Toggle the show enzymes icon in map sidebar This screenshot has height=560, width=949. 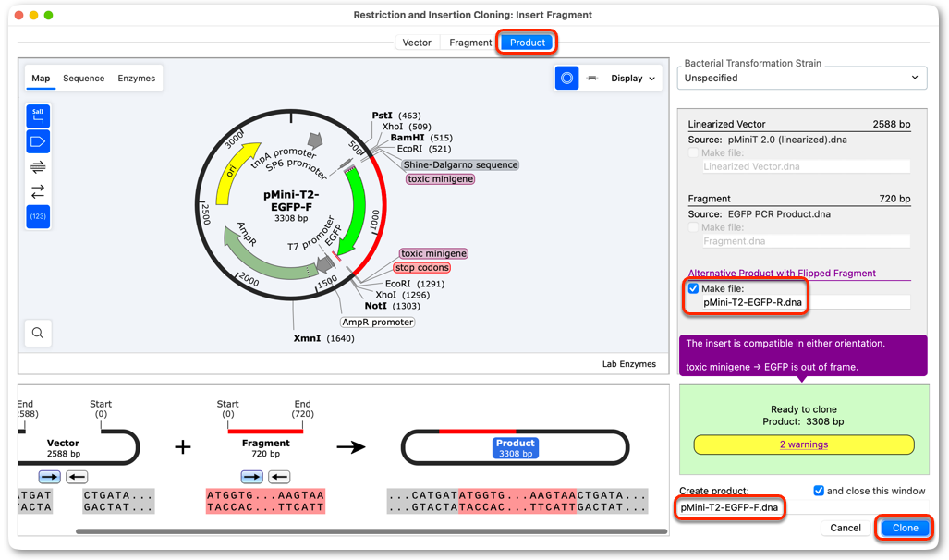pyautogui.click(x=38, y=116)
